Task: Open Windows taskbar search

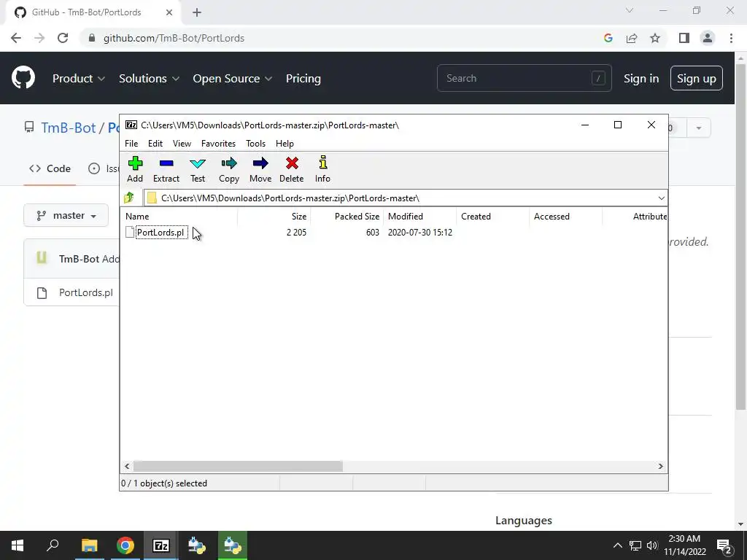Action: 53,545
